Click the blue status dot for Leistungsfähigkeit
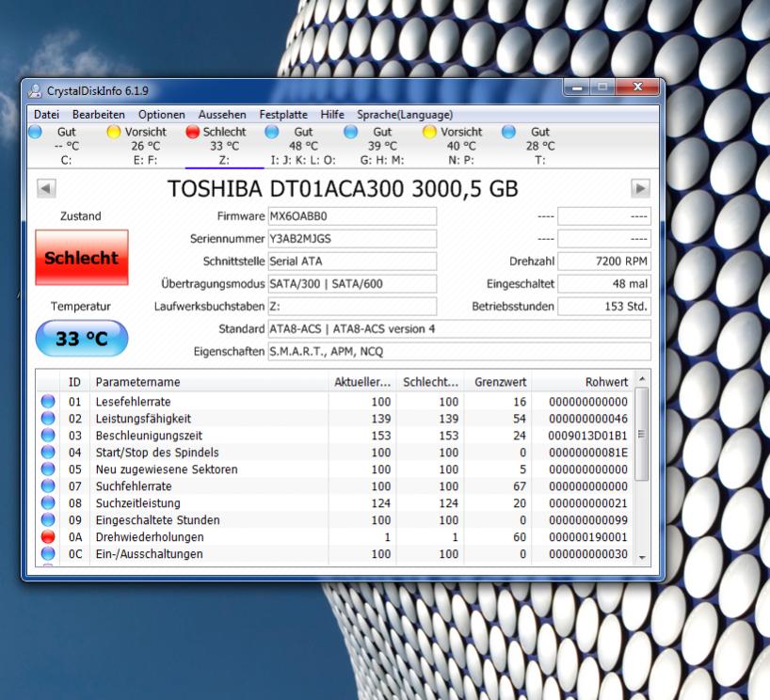The width and height of the screenshot is (770, 700). [x=48, y=419]
